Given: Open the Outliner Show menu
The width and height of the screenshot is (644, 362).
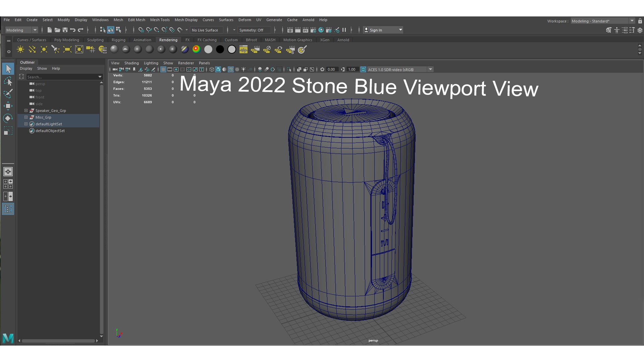Looking at the screenshot, I should tap(42, 68).
